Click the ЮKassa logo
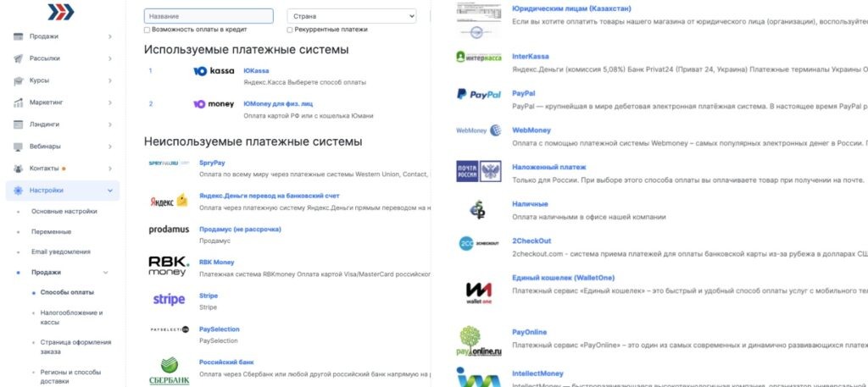Viewport: 868px width, 387px height. coord(214,71)
